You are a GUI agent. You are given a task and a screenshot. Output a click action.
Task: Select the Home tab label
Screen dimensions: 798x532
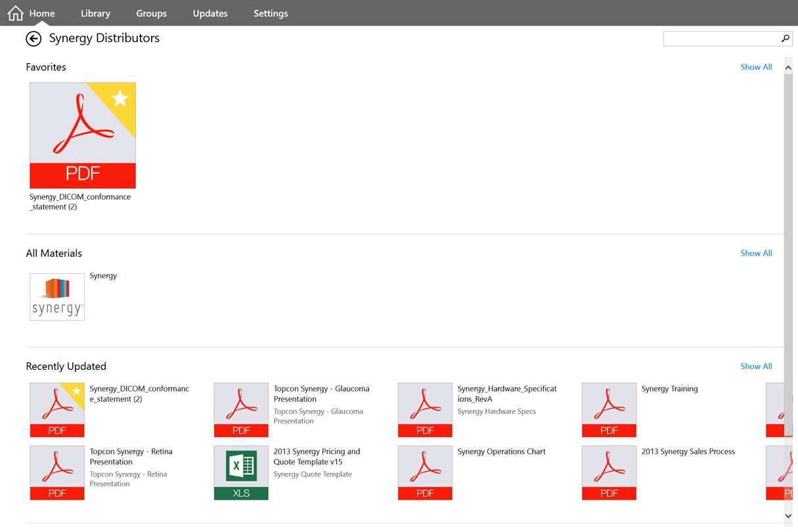pos(42,13)
